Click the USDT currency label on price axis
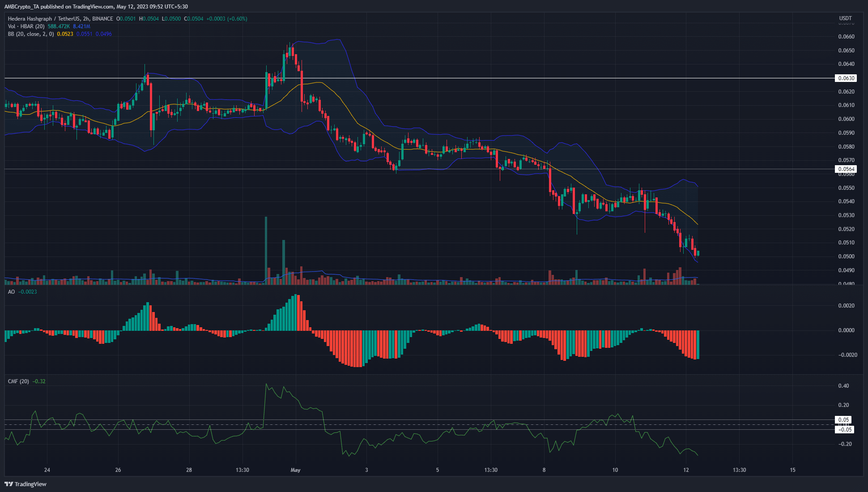868x492 pixels. click(x=845, y=18)
